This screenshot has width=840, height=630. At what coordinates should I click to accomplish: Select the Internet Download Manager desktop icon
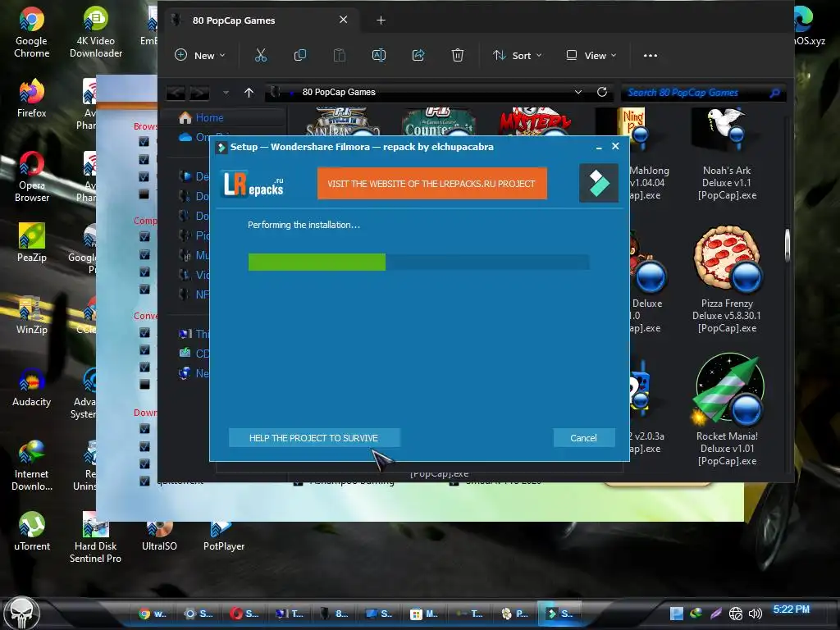coord(32,465)
